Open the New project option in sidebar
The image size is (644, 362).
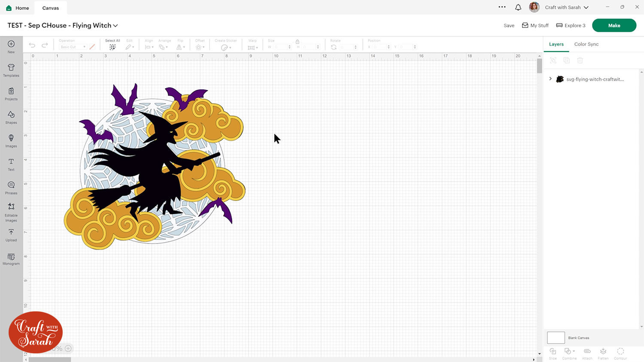[11, 47]
